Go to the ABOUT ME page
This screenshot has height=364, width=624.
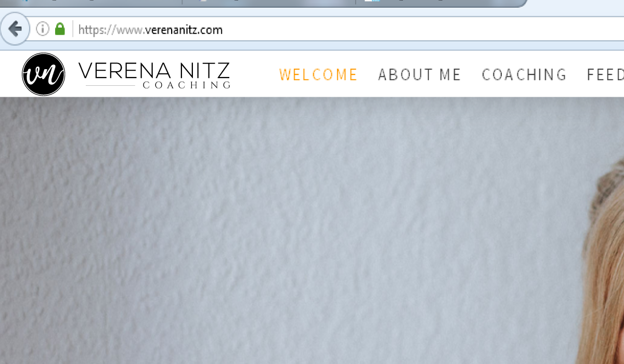419,74
